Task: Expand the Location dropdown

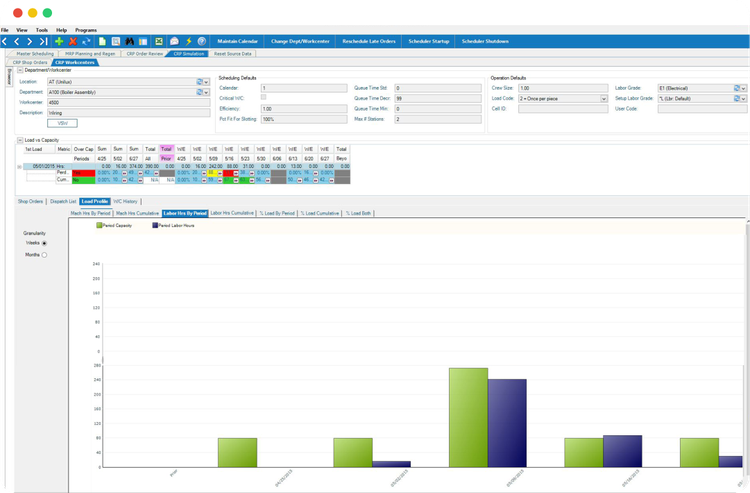Action: pyautogui.click(x=206, y=81)
